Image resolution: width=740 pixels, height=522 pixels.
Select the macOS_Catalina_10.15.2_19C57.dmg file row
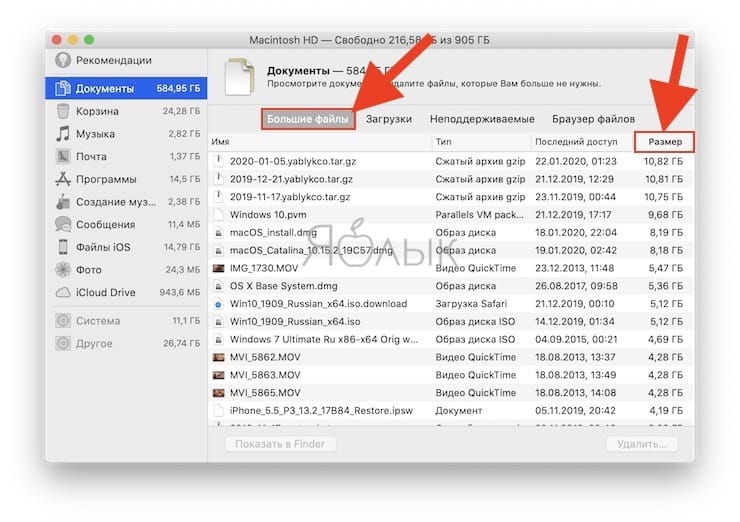451,250
